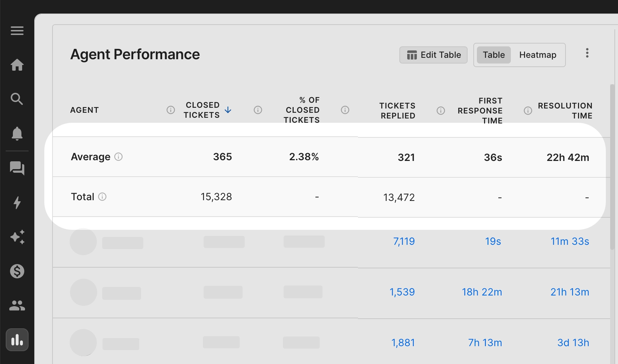Select the lightning automations icon
Screen dimensions: 618x364
[17, 203]
